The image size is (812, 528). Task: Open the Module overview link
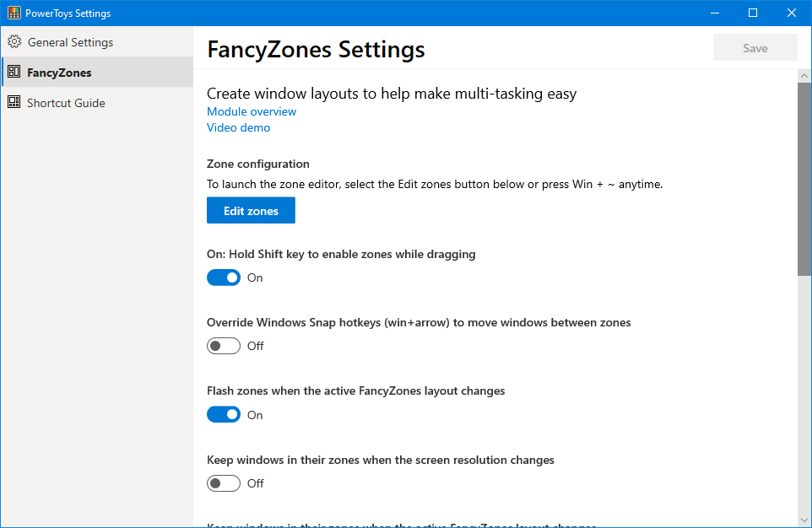click(x=252, y=111)
